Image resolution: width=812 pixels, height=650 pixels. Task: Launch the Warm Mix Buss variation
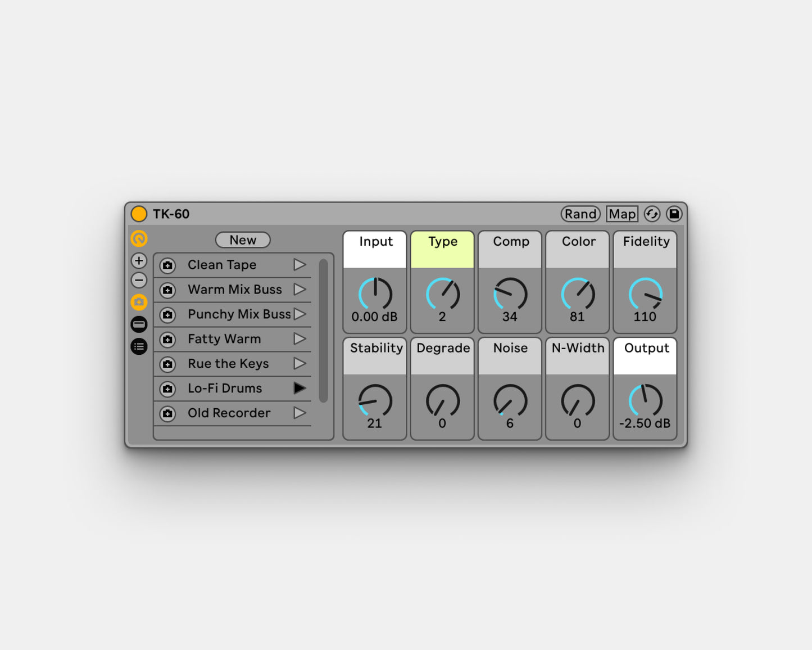(300, 290)
